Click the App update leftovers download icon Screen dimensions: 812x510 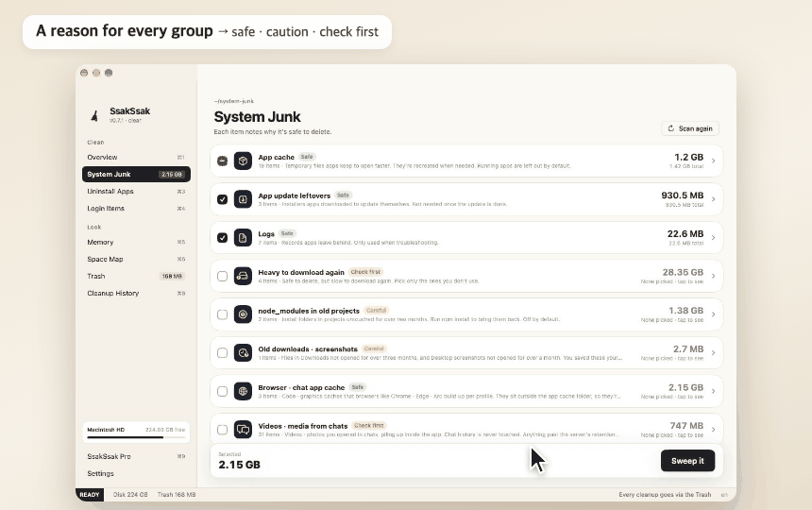[x=243, y=199]
